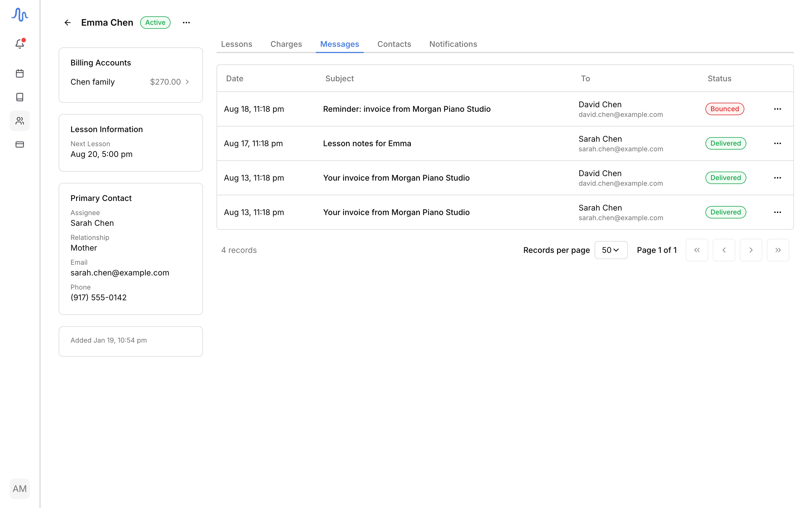The height and width of the screenshot is (508, 812).
Task: Open the students people icon in sidebar
Action: (20, 121)
